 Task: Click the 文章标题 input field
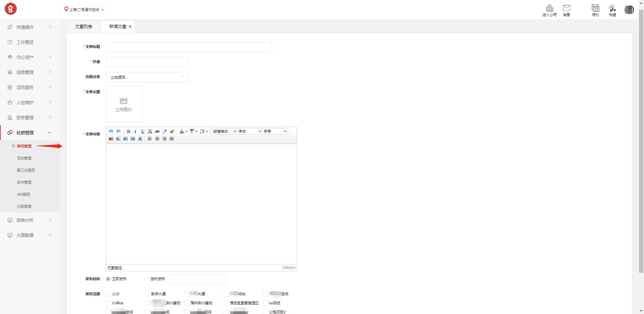tap(189, 47)
